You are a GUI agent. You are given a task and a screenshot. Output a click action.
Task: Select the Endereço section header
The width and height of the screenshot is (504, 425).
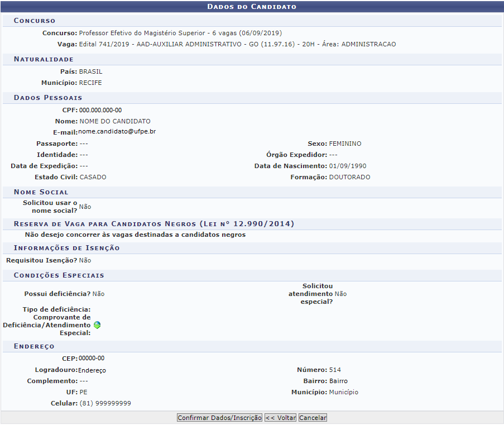coord(34,347)
